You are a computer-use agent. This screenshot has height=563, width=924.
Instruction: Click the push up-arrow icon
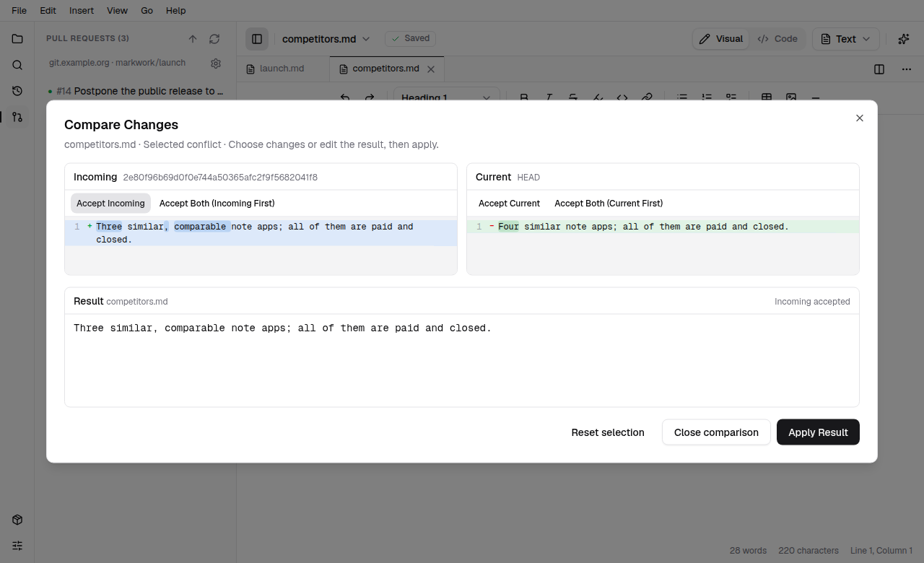click(193, 39)
